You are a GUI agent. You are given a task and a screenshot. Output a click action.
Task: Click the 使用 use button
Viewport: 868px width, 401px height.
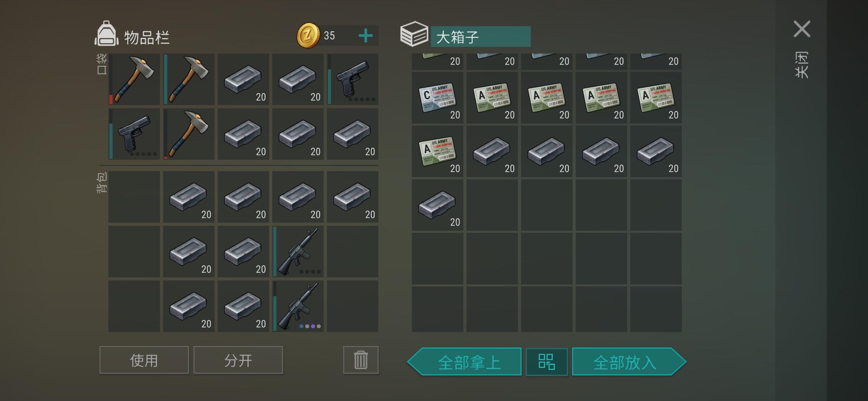[x=144, y=360]
